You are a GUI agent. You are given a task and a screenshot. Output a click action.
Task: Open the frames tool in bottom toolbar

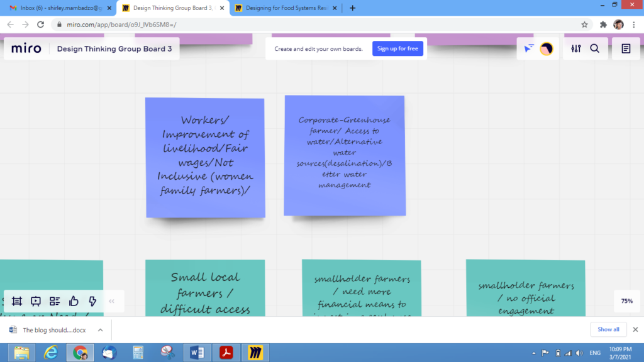click(x=17, y=301)
